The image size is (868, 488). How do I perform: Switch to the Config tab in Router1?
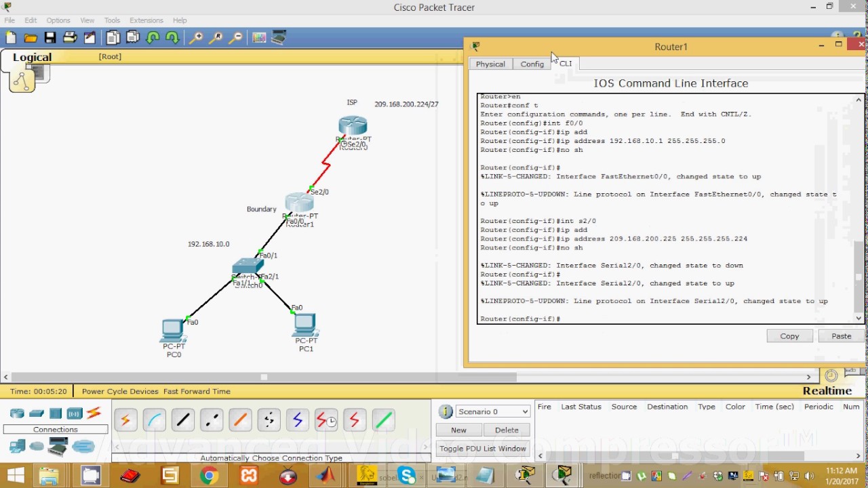coord(532,64)
